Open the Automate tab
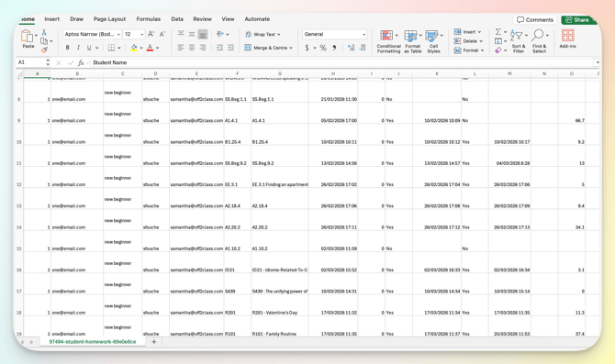This screenshot has height=364, width=615. [x=257, y=19]
